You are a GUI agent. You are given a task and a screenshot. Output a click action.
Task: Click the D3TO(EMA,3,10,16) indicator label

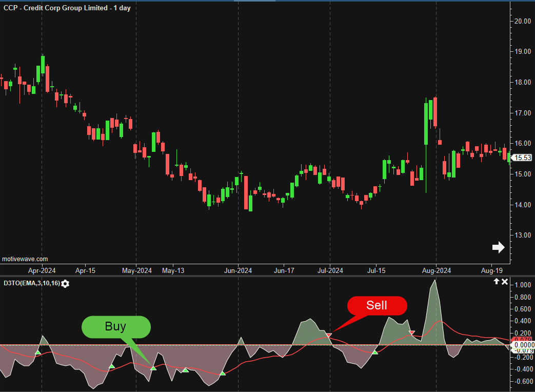tap(31, 283)
